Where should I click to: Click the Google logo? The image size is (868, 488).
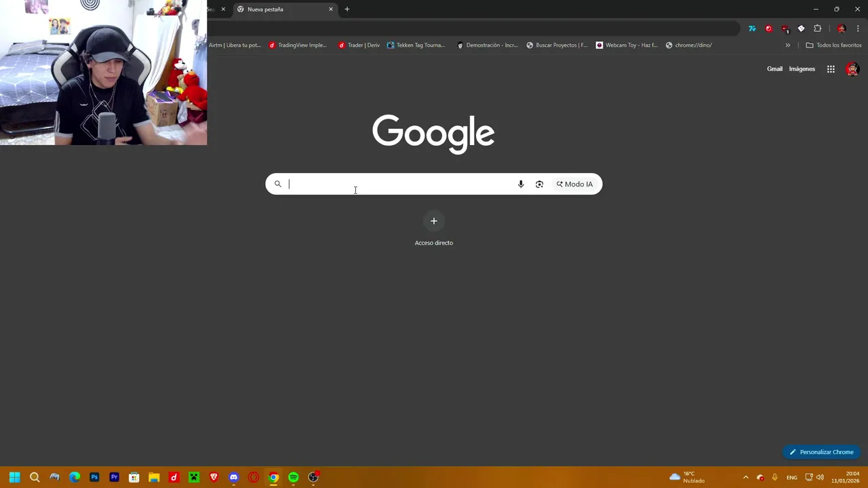433,134
